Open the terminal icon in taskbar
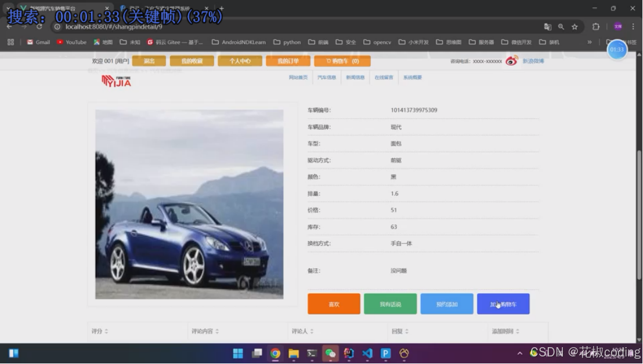The width and height of the screenshot is (643, 364). coord(312,354)
